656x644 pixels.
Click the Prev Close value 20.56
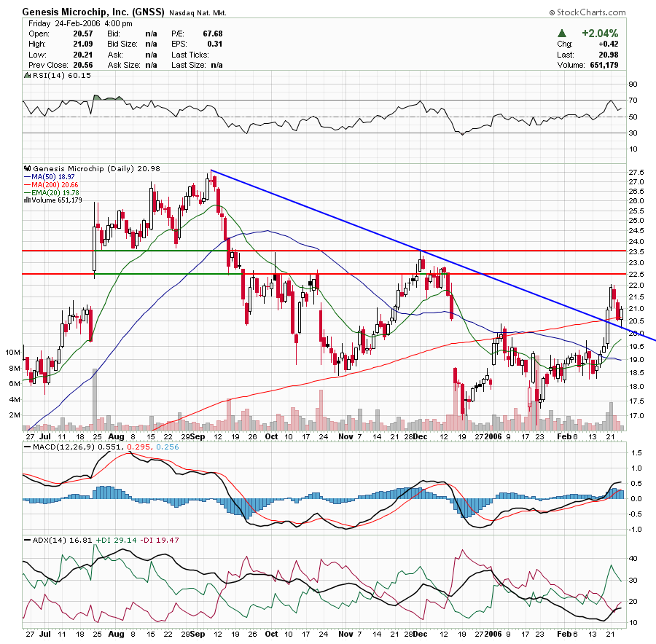(x=83, y=66)
